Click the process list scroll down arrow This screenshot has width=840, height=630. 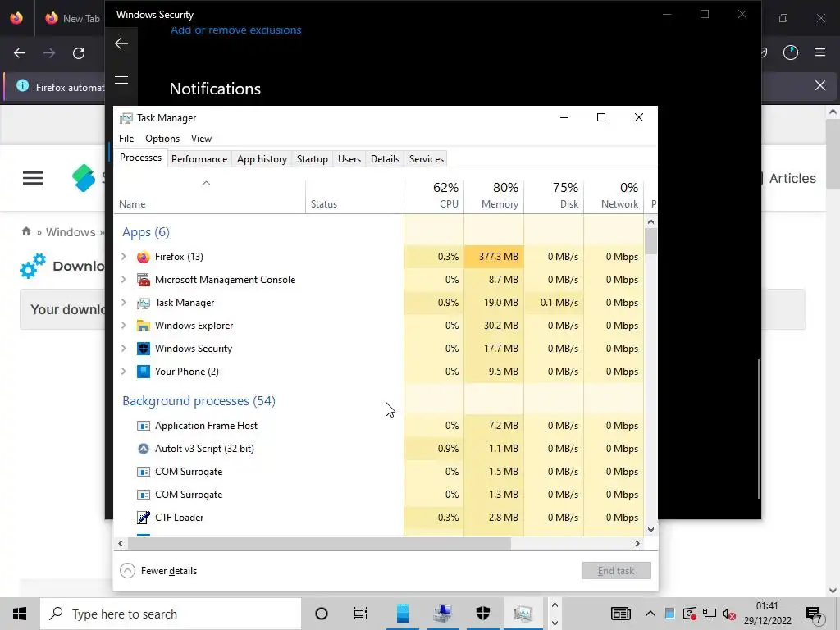tap(651, 530)
